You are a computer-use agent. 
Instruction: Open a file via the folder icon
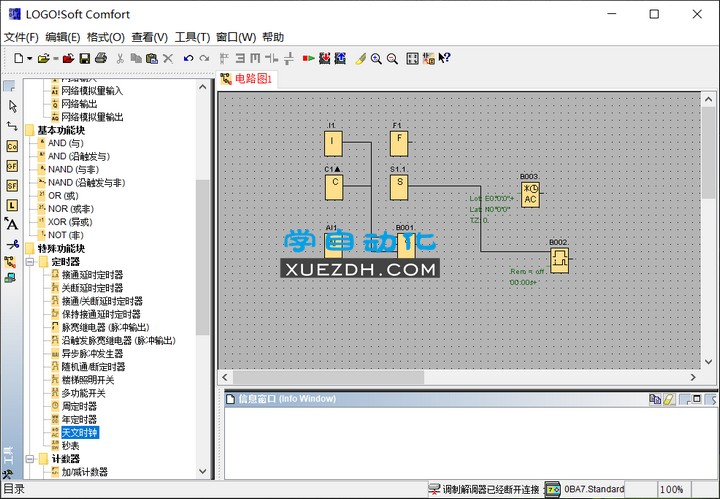tap(44, 58)
